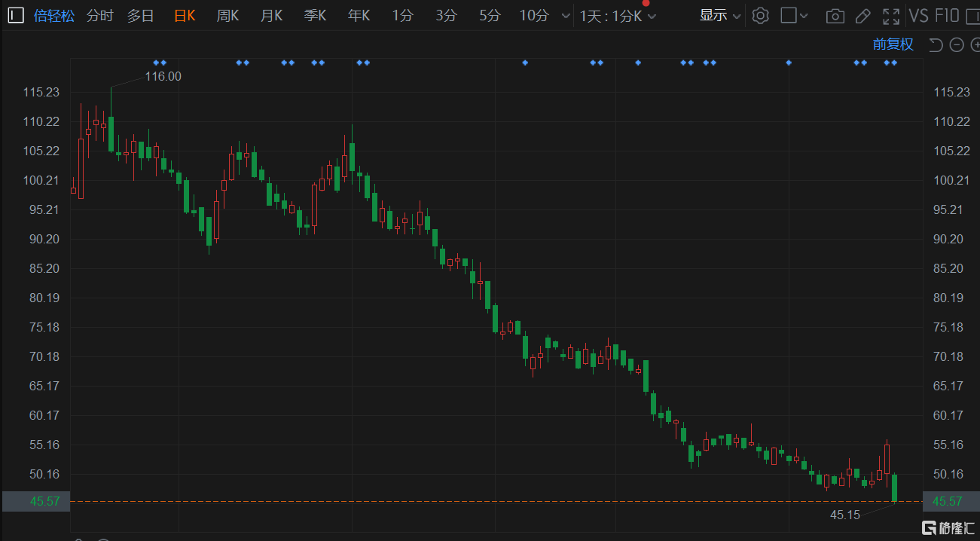Screen dimensions: 980x541
Task: Switch to 5分 minute chart
Action: click(x=490, y=15)
